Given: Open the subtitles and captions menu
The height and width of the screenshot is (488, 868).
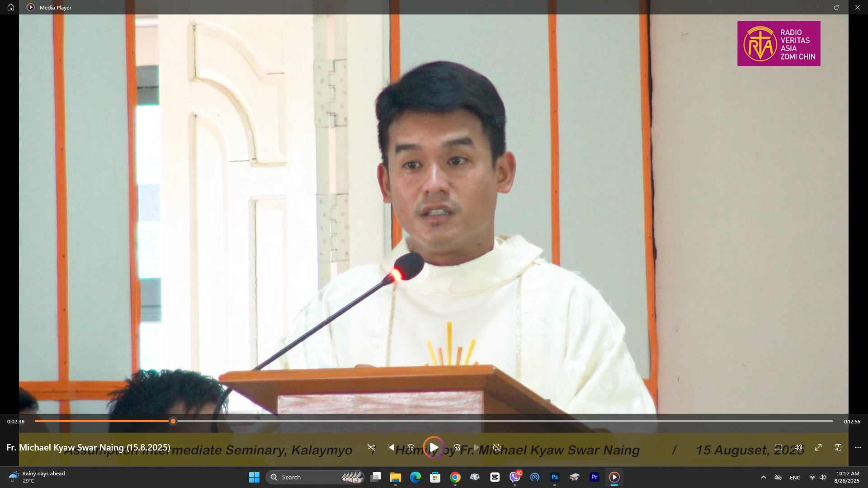Looking at the screenshot, I should coord(778,447).
